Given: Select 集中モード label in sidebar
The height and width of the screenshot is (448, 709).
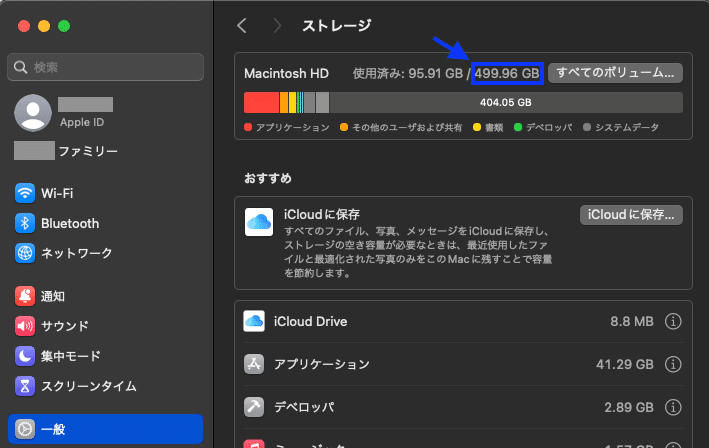Looking at the screenshot, I should pyautogui.click(x=71, y=356).
